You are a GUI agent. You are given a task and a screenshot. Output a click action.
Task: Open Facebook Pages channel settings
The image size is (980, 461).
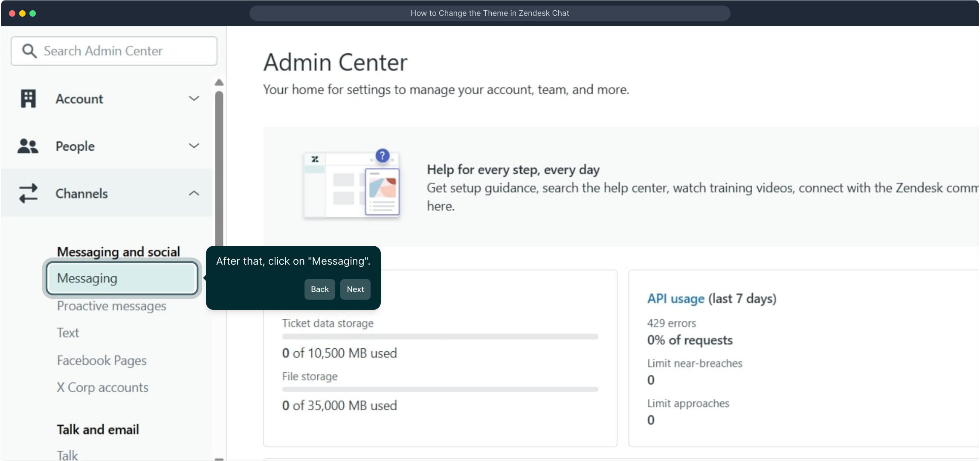point(101,361)
